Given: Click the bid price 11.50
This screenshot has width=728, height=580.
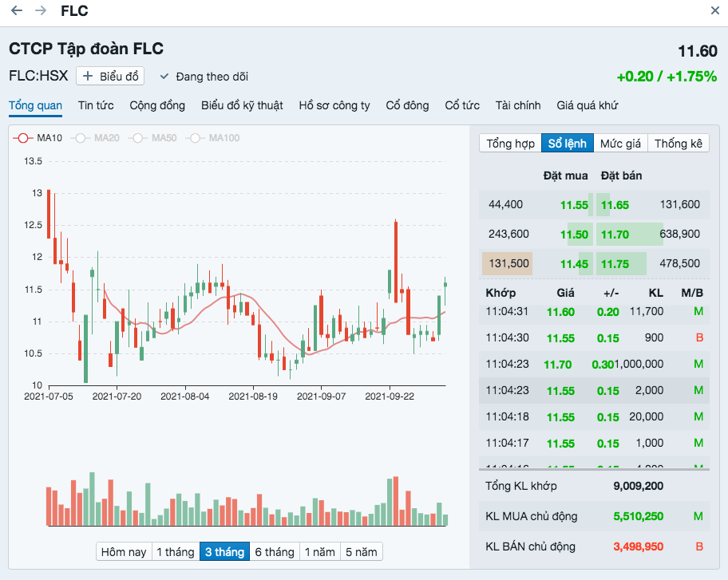Looking at the screenshot, I should pos(574,235).
